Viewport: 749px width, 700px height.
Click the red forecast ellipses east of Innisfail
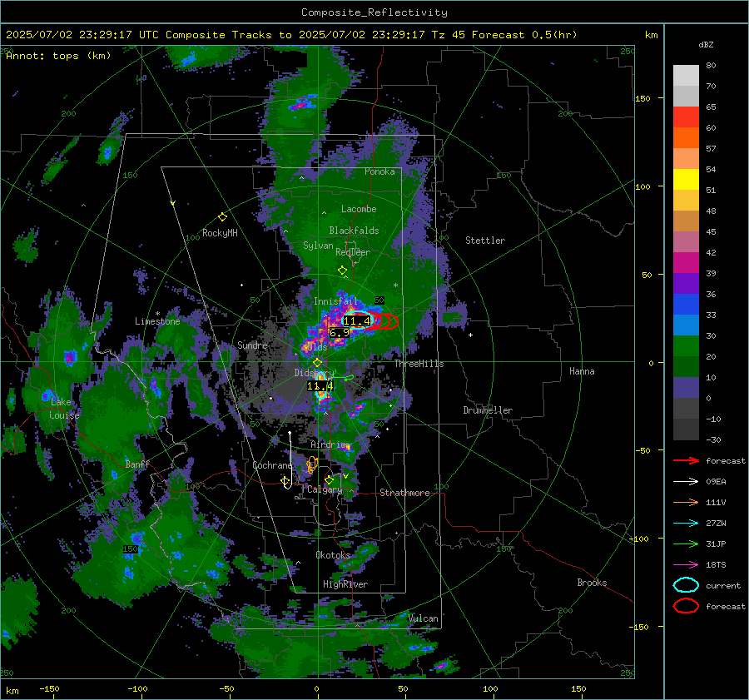click(x=384, y=321)
